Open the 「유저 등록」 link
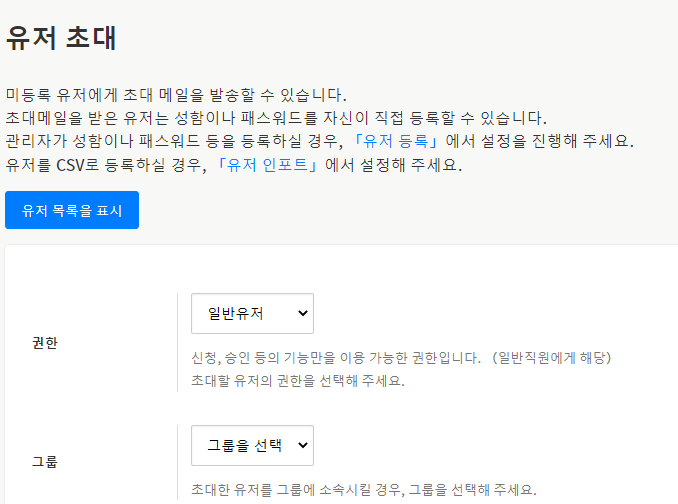 pos(396,141)
